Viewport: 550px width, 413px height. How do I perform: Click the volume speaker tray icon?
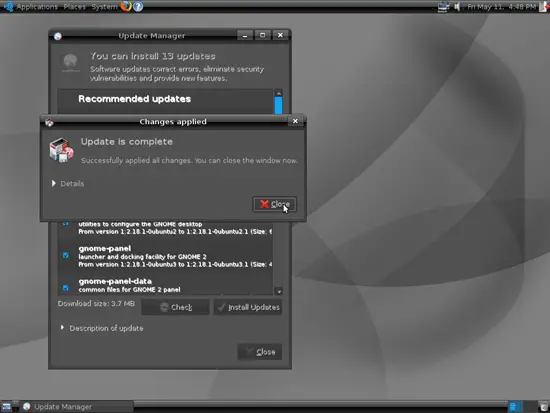click(x=457, y=7)
